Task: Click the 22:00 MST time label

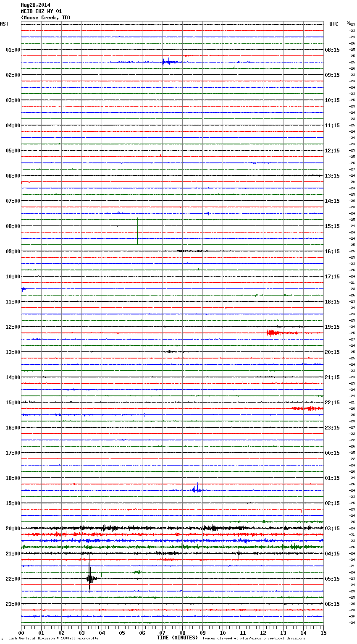Action: [13, 579]
